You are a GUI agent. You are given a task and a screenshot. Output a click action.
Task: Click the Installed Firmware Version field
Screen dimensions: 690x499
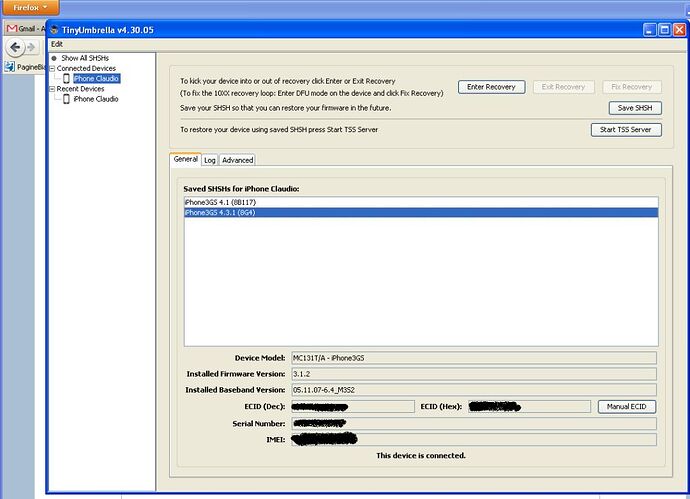click(x=474, y=374)
